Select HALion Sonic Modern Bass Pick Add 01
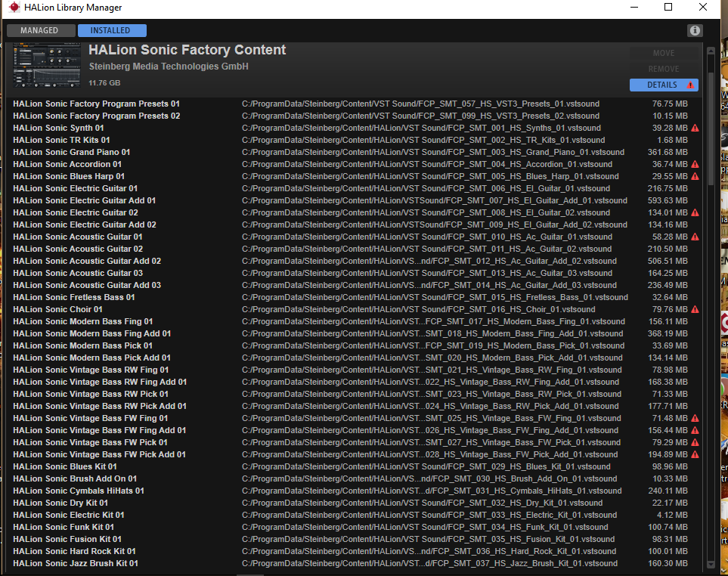Screen dimensions: 728x576 (355, 358)
